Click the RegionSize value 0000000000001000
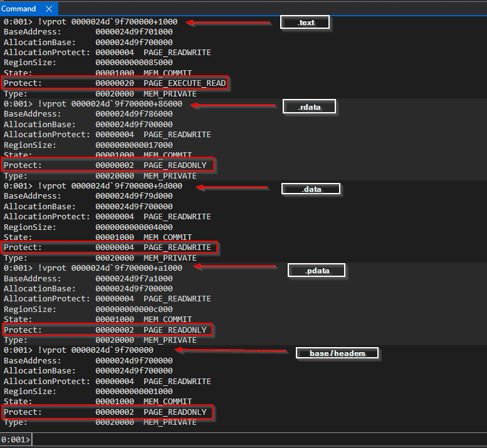Viewport: 487px width, 448px height. tap(134, 391)
